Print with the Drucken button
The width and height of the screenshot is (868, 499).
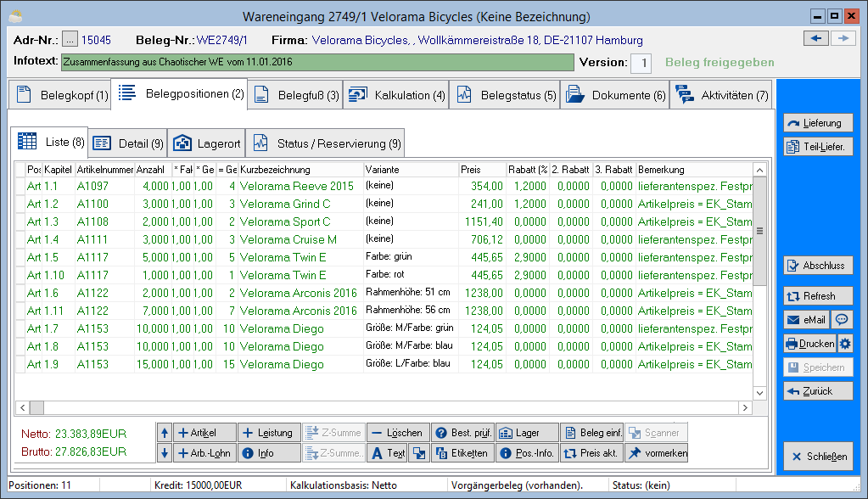[809, 344]
